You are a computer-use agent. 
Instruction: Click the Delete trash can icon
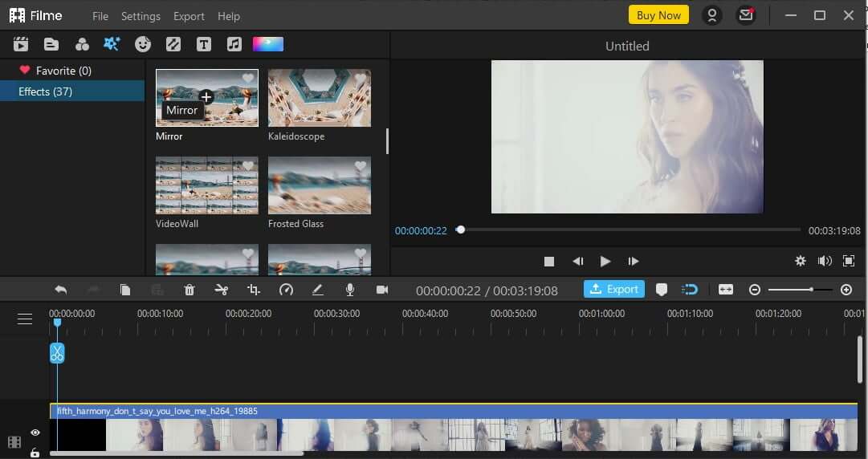[x=189, y=290]
